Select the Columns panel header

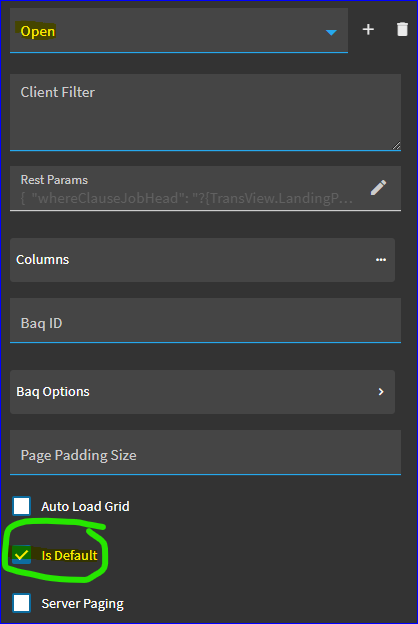[x=202, y=260]
